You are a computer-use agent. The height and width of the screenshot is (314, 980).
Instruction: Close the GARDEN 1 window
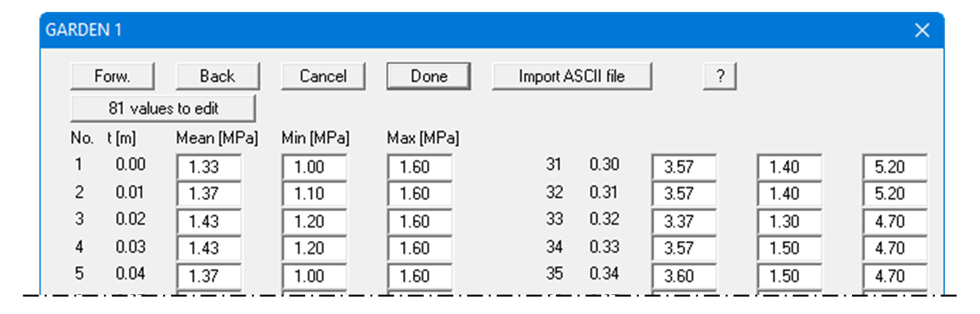[922, 30]
